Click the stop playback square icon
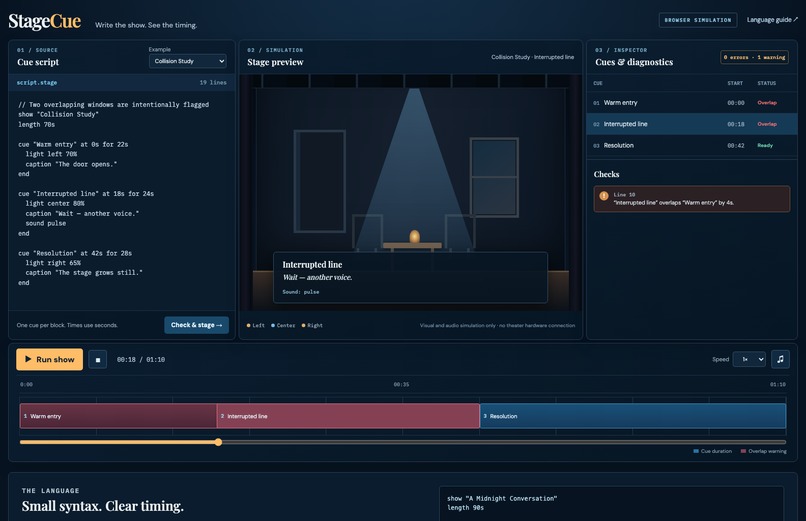This screenshot has width=806, height=521. pyautogui.click(x=98, y=360)
